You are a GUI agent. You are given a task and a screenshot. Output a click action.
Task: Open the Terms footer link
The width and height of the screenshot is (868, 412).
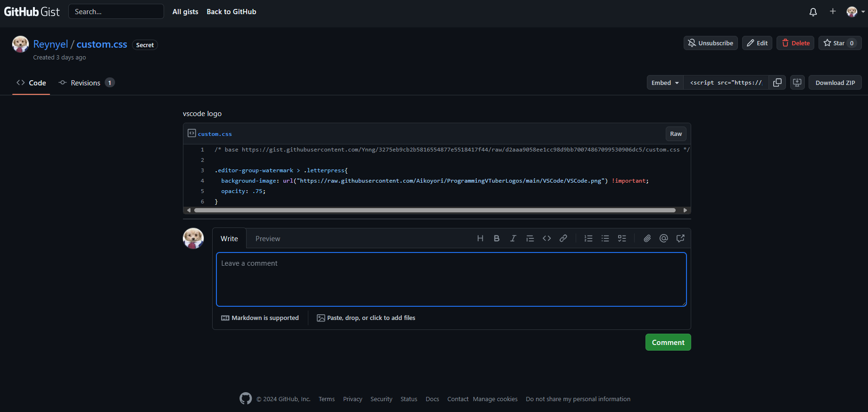[x=327, y=399]
